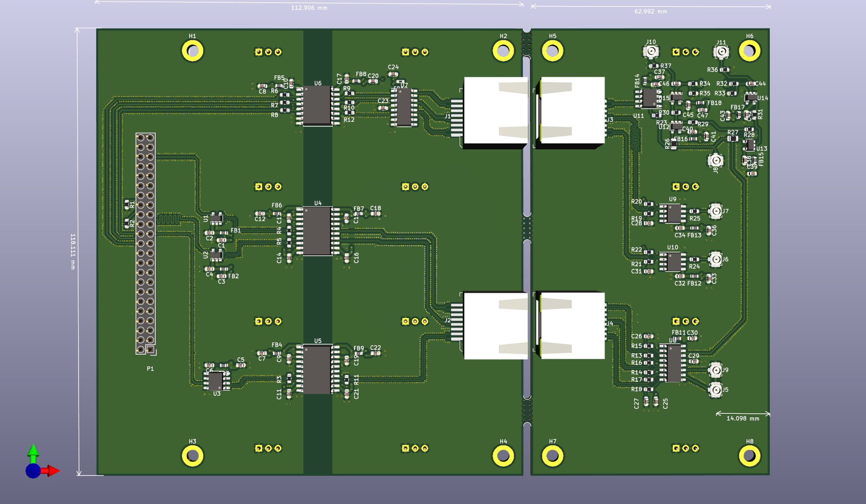Image resolution: width=866 pixels, height=504 pixels.
Task: Click the R24 resistor
Action: 694,259
